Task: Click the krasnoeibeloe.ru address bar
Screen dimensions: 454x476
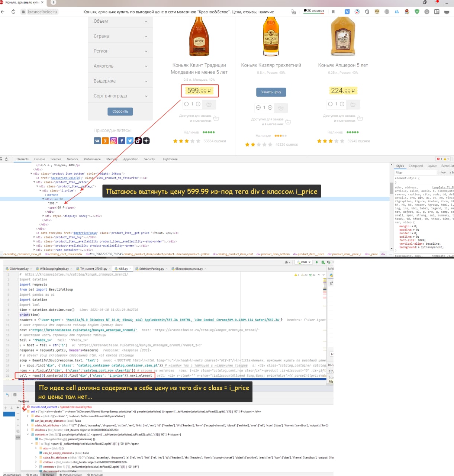Action: 42,12
